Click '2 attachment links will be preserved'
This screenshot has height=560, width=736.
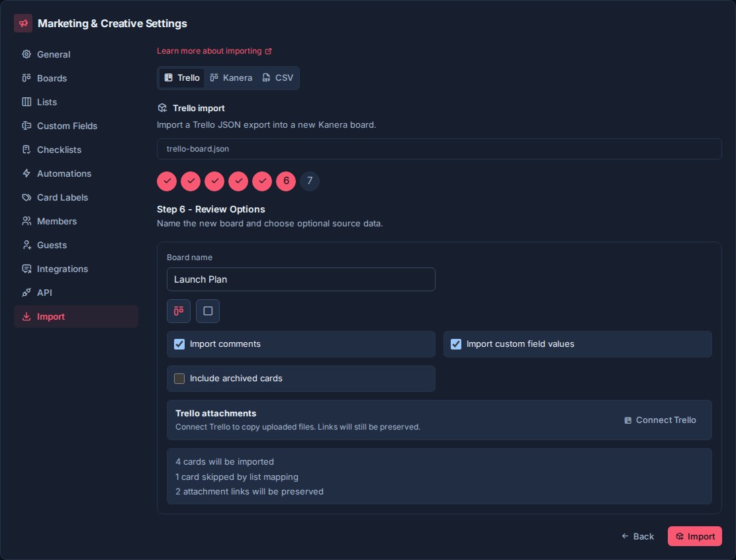(x=250, y=491)
